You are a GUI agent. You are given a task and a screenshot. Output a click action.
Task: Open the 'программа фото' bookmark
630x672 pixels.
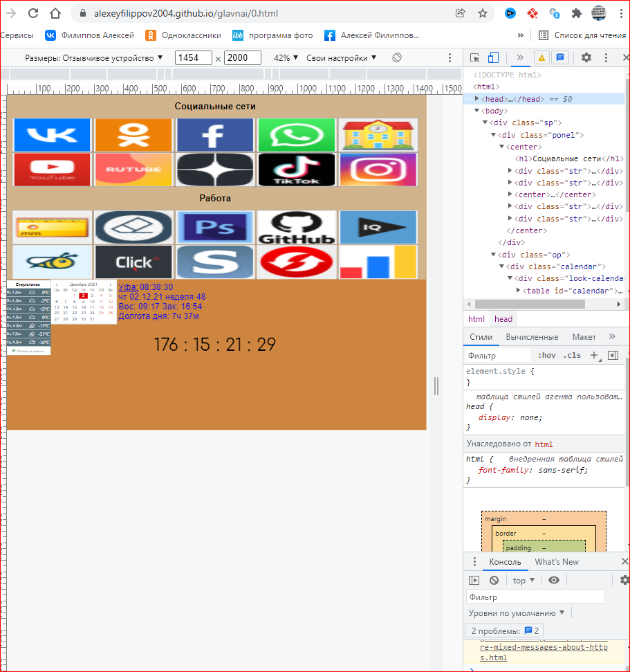(x=272, y=35)
